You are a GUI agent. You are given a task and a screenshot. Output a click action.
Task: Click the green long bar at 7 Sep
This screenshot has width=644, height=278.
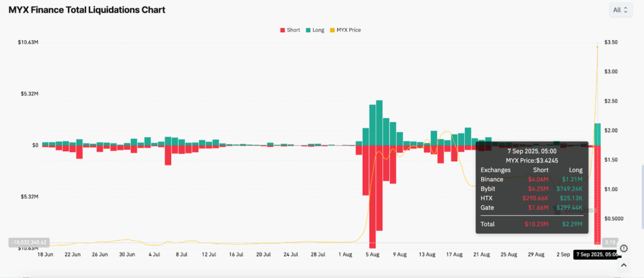pyautogui.click(x=597, y=134)
